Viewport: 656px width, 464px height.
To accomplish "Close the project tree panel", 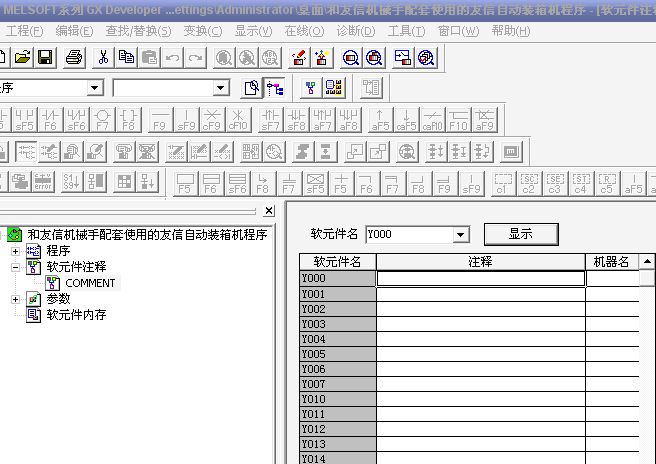I will click(x=269, y=211).
